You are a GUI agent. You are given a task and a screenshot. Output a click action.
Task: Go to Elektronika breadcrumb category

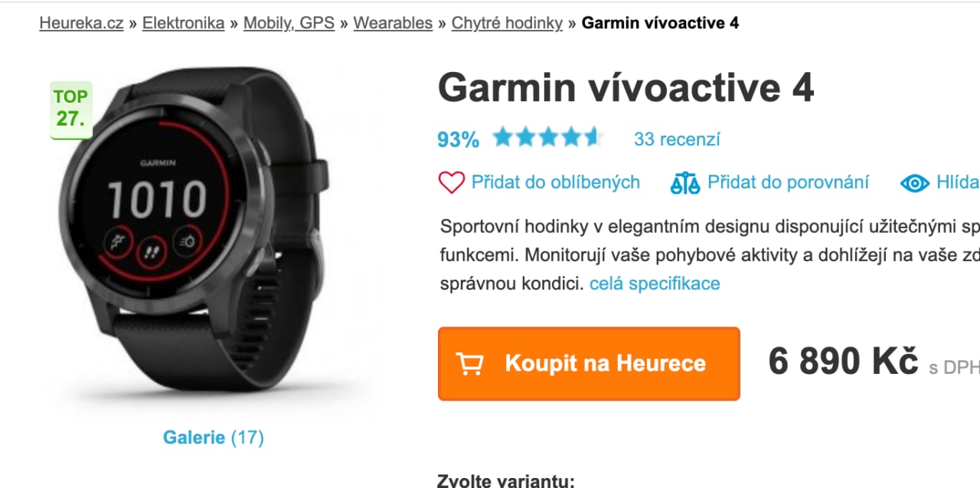[x=184, y=23]
